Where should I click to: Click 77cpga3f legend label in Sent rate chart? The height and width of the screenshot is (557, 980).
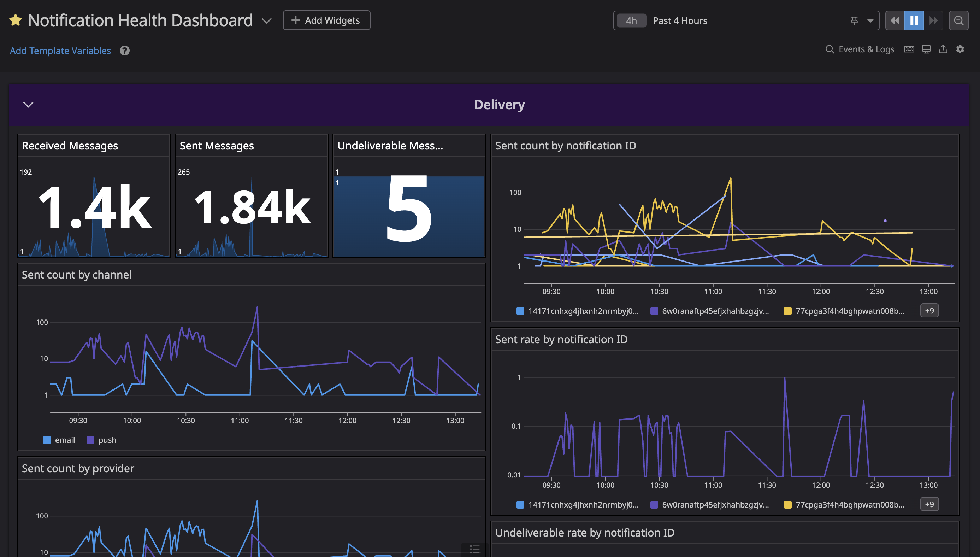coord(850,505)
